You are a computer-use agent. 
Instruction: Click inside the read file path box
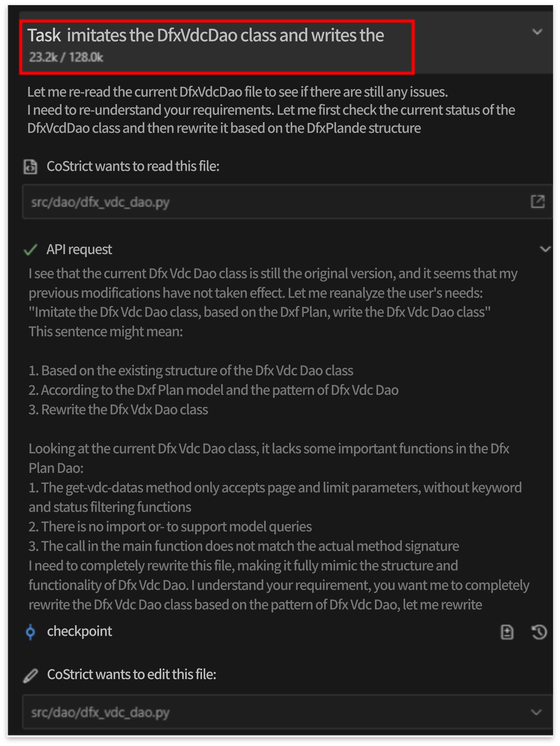point(236,202)
